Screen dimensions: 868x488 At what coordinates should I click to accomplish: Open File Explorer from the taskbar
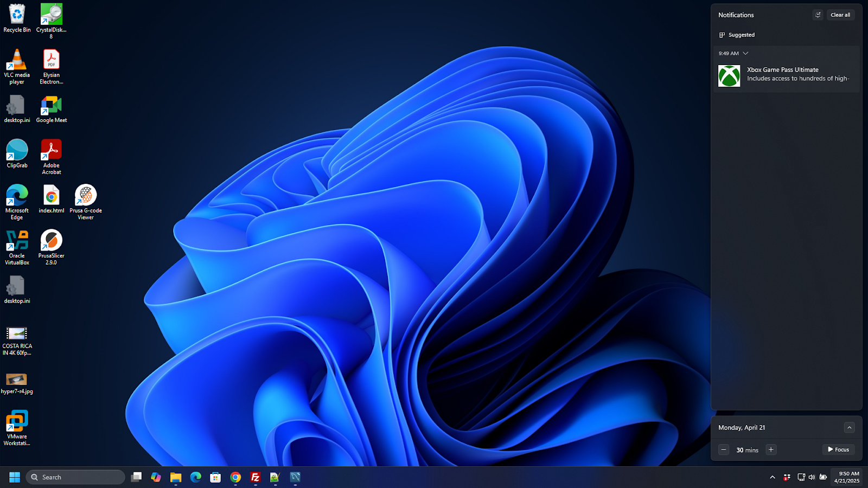pos(176,477)
